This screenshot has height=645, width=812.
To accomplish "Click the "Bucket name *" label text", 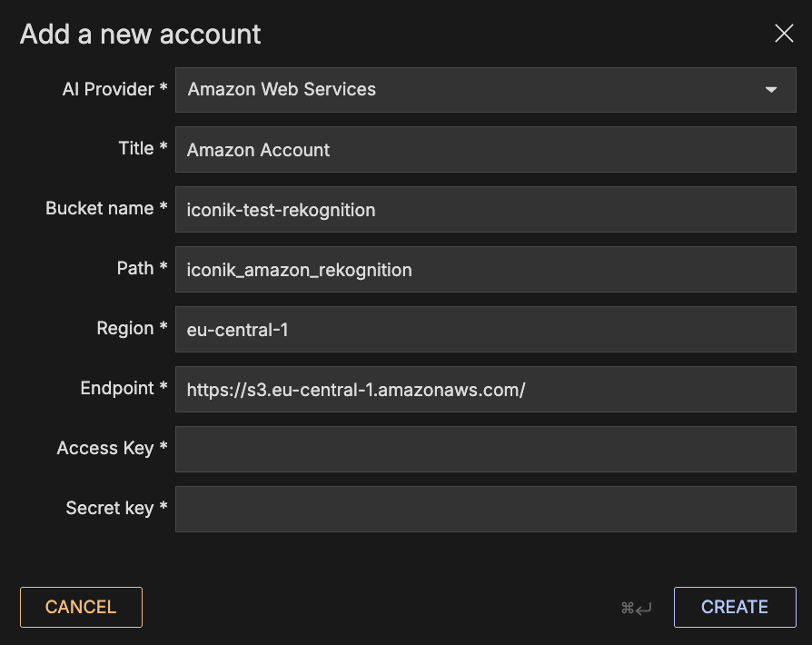I will point(106,209).
